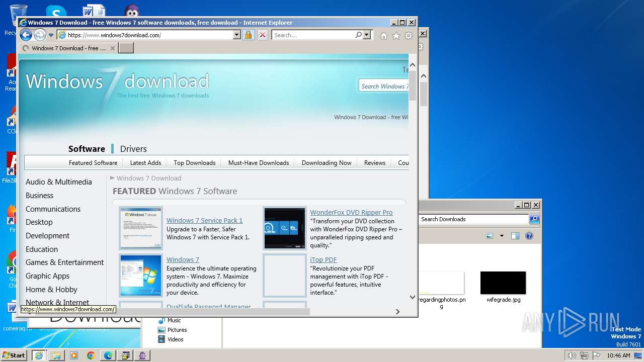Open Latest Adds menu item
The width and height of the screenshot is (644, 362).
pyautogui.click(x=145, y=163)
